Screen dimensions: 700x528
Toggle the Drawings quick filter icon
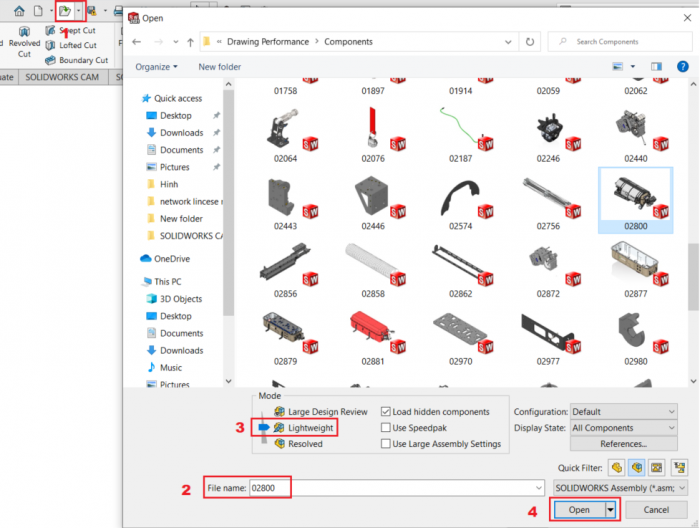pos(657,468)
